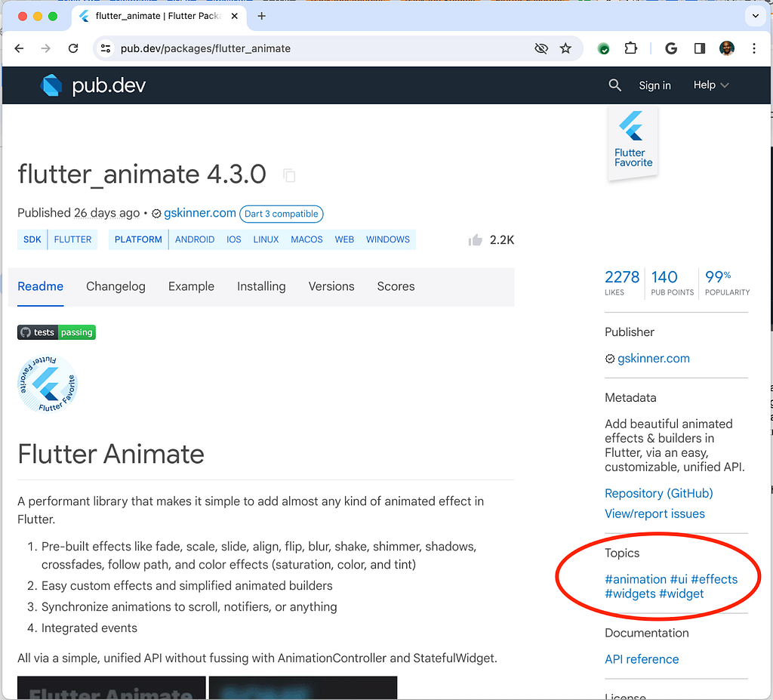Viewport: 773px width, 700px height.
Task: Click the thumbs-up like icon
Action: pyautogui.click(x=476, y=239)
